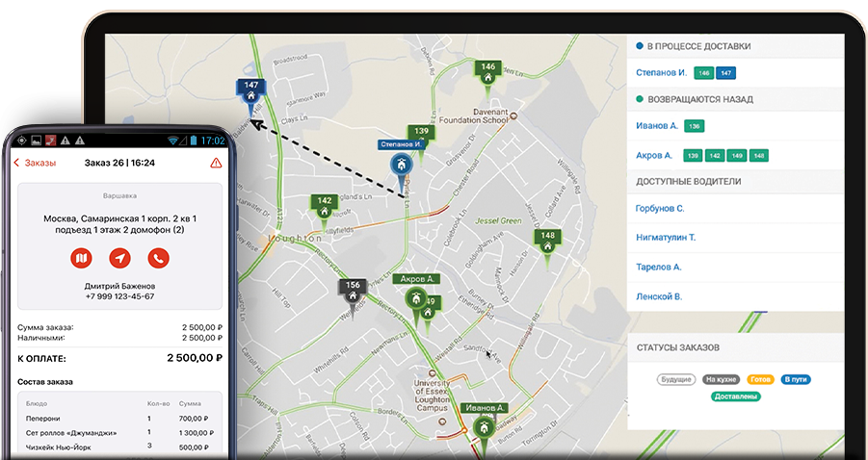Screen dimensions: 868x460
Task: Click the В пути status badge
Action: pos(796,380)
